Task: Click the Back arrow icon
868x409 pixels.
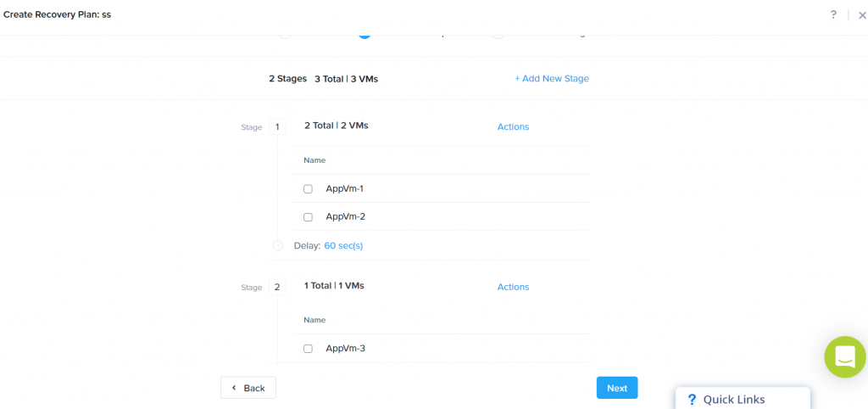Action: 234,388
